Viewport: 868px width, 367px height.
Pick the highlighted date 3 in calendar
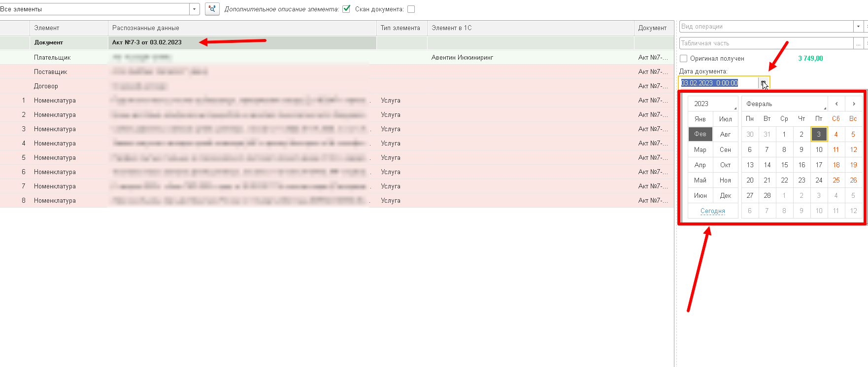point(819,134)
